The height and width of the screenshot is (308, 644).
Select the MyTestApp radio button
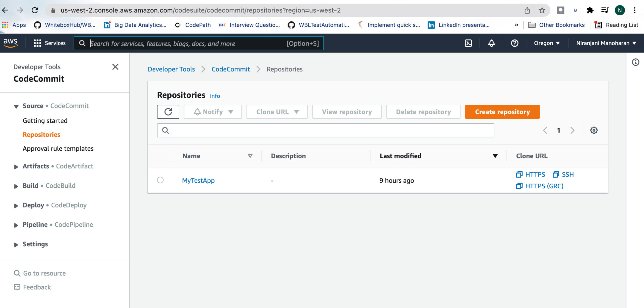click(160, 180)
